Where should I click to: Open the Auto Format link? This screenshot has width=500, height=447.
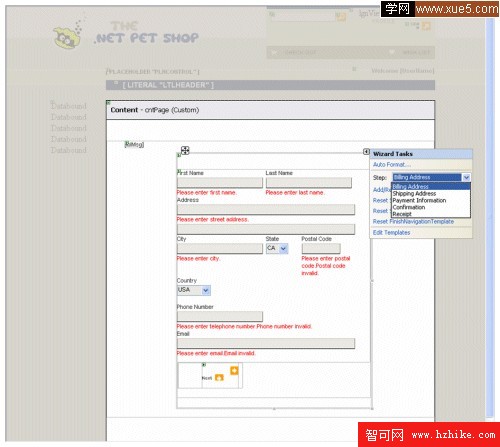coord(392,165)
